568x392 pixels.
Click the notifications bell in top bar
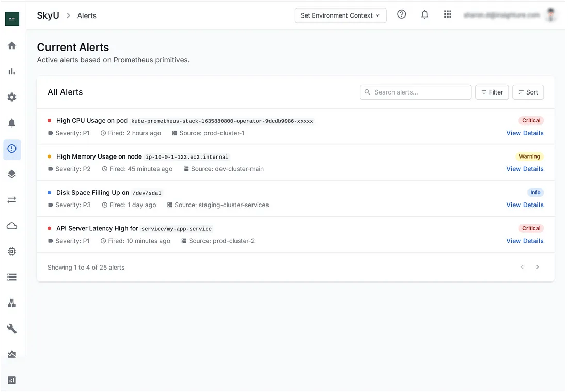pyautogui.click(x=424, y=14)
